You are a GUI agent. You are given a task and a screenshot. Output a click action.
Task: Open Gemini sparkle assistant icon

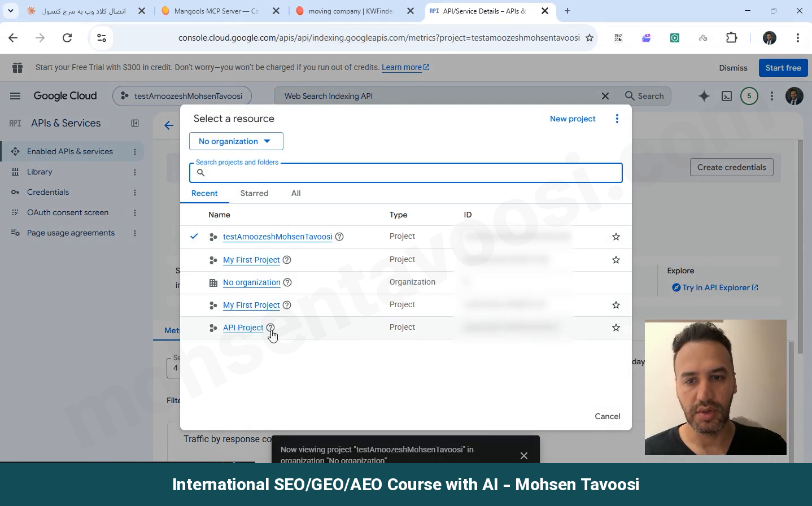[x=704, y=96]
